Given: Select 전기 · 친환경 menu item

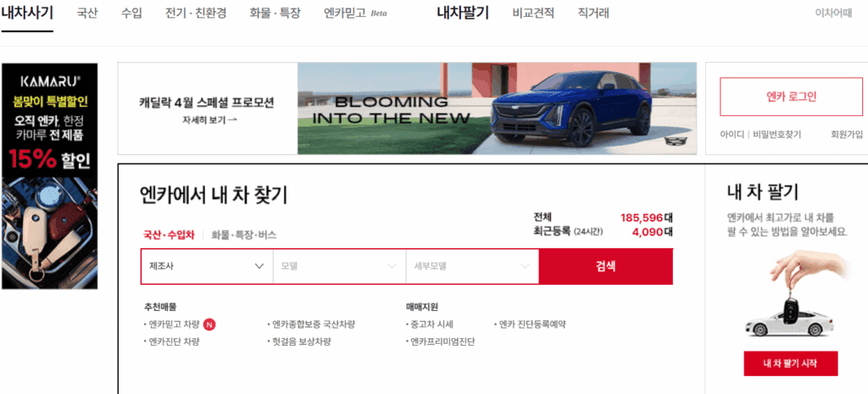Looking at the screenshot, I should click(x=196, y=14).
